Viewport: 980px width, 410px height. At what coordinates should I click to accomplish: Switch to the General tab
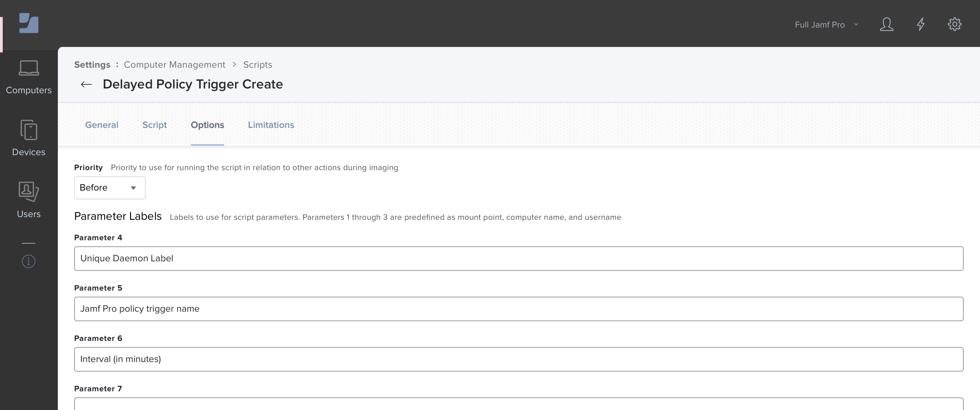tap(102, 124)
